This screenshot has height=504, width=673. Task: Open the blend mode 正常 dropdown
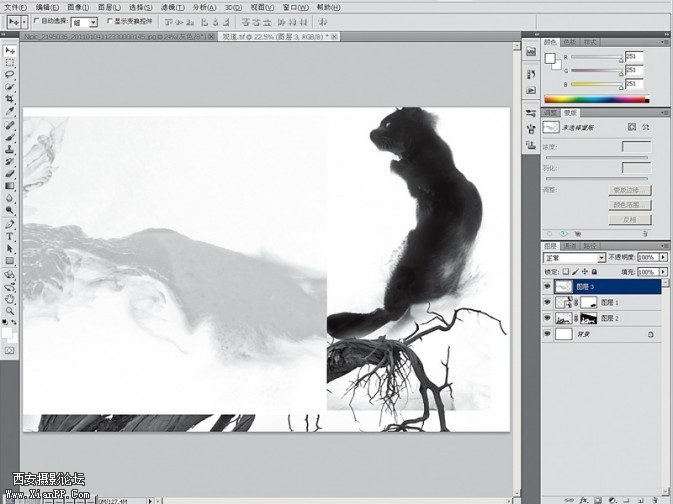click(574, 258)
